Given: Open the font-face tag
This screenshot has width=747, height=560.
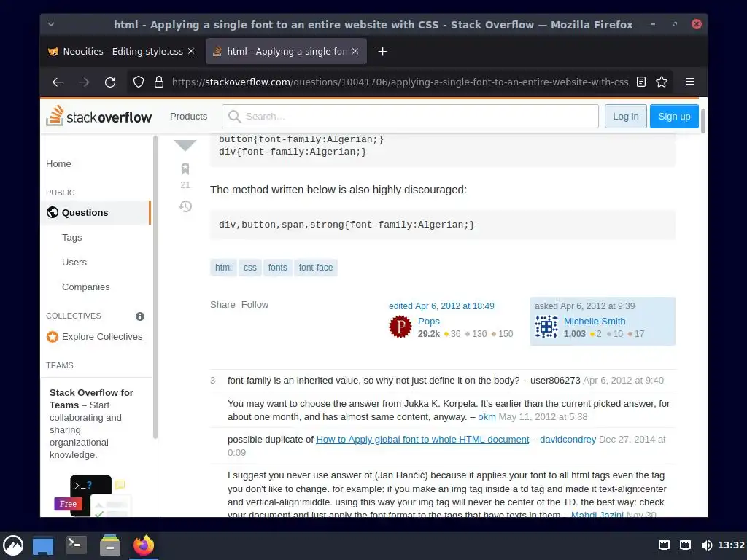Looking at the screenshot, I should coord(316,268).
